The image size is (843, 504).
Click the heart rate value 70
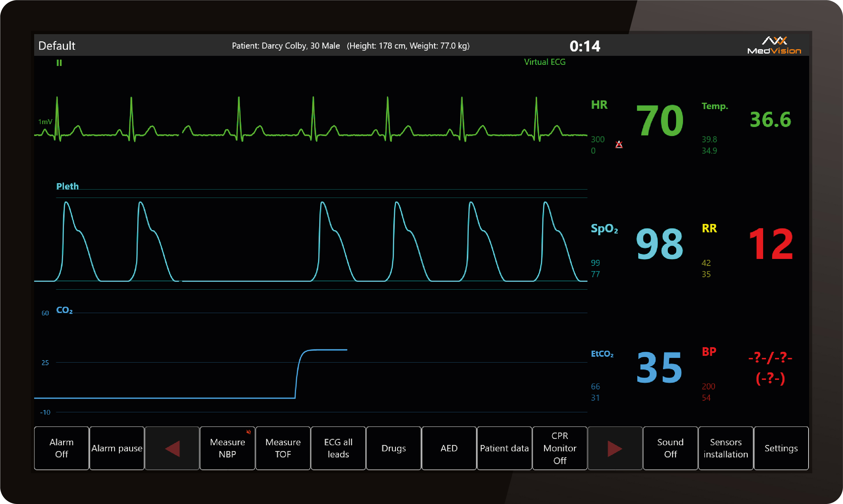pos(659,121)
